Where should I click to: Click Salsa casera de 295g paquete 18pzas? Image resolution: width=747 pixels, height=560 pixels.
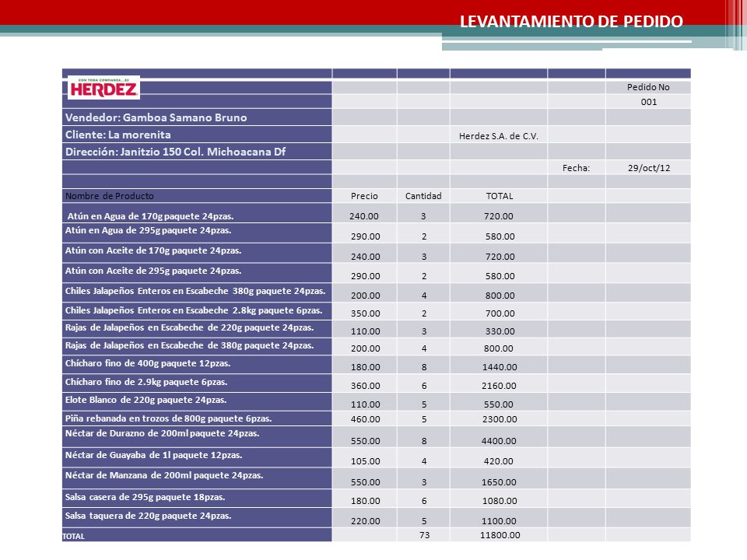click(146, 497)
